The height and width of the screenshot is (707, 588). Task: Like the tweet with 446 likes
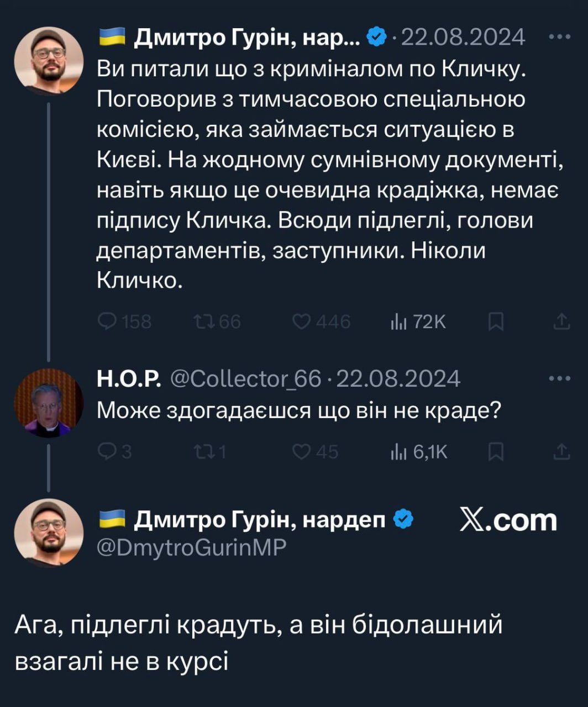pyautogui.click(x=301, y=321)
